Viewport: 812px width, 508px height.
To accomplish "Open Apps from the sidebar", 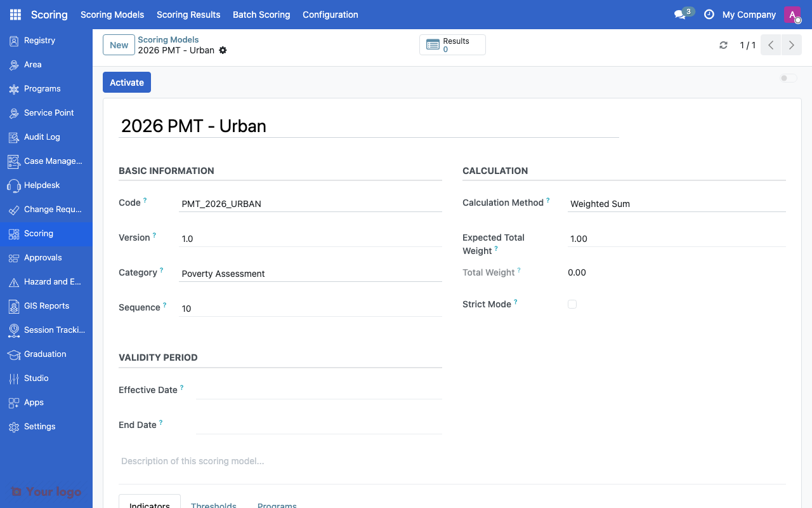I will point(46,403).
